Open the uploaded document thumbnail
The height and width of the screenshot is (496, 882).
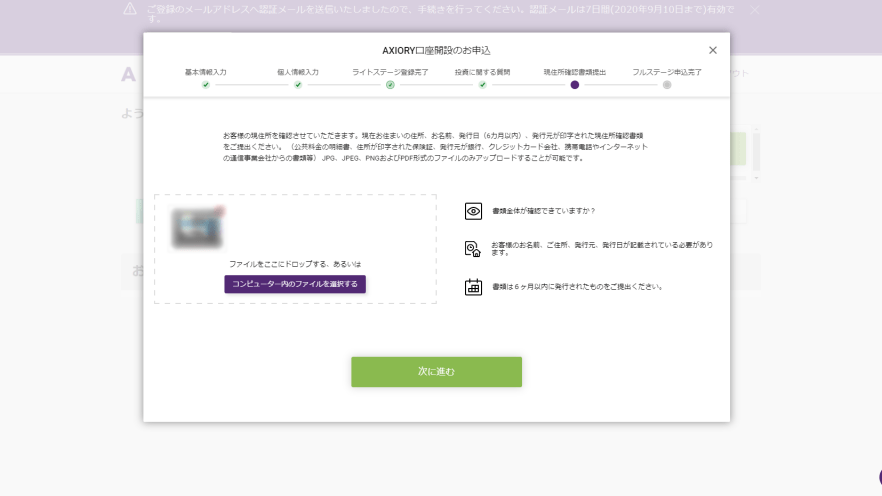point(196,227)
